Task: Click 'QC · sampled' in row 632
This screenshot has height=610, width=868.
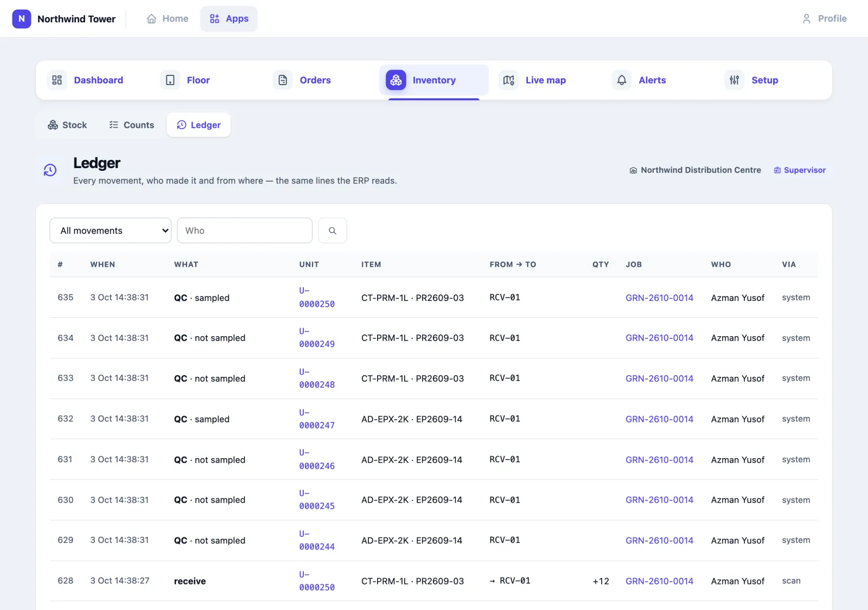Action: point(202,419)
